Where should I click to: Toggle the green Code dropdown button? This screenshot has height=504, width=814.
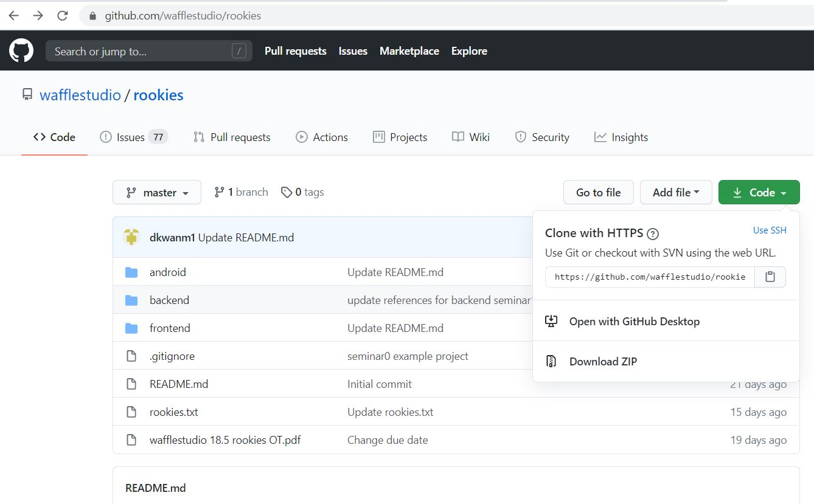[x=759, y=193]
